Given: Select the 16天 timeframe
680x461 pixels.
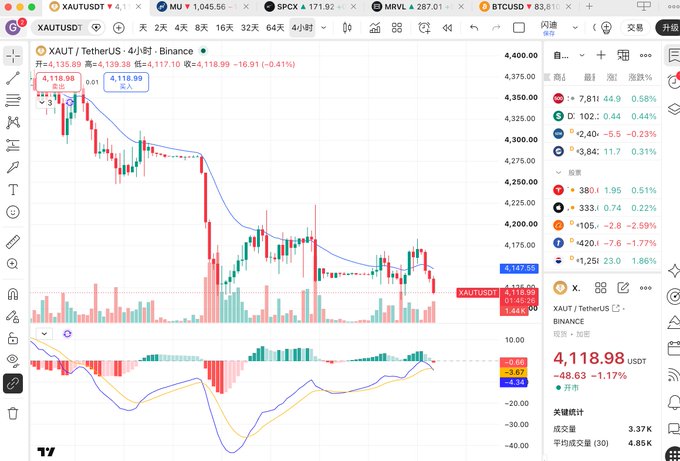Looking at the screenshot, I should click(225, 28).
